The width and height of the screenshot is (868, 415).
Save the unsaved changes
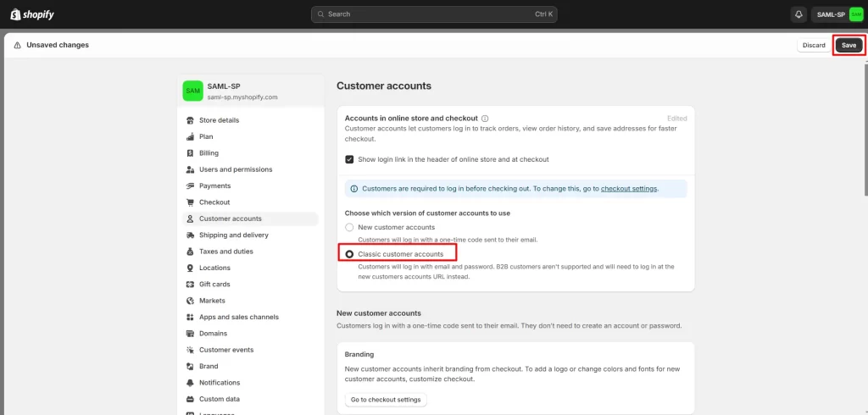click(x=849, y=45)
